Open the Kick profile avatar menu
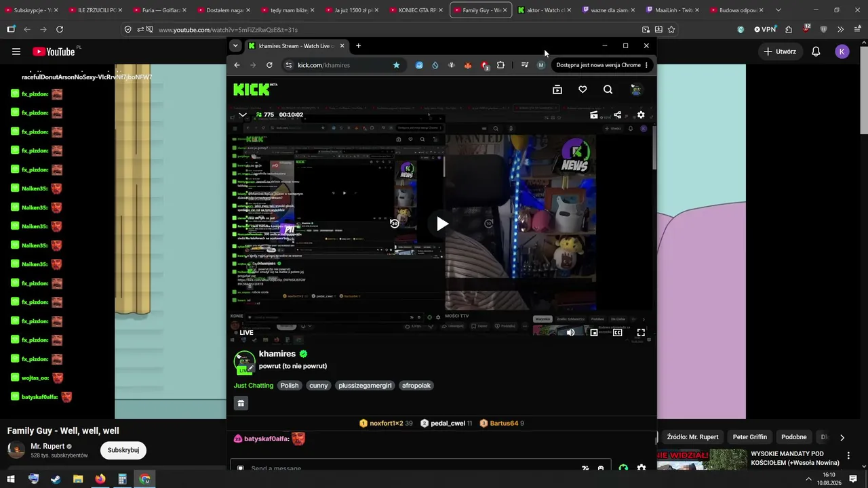Screen dimensions: 868x488 point(636,89)
